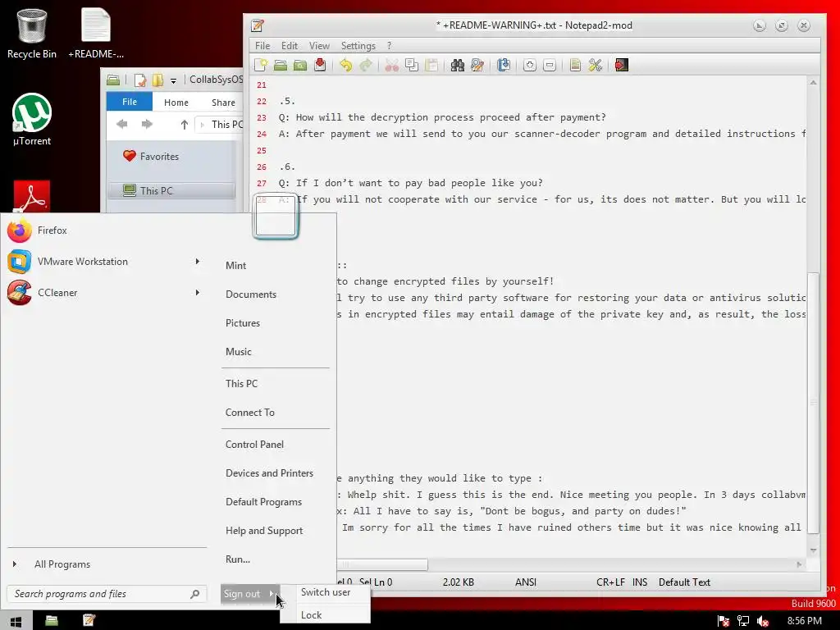This screenshot has height=630, width=840.
Task: Switch to Explorer's Share ribbon tab
Action: 223,103
